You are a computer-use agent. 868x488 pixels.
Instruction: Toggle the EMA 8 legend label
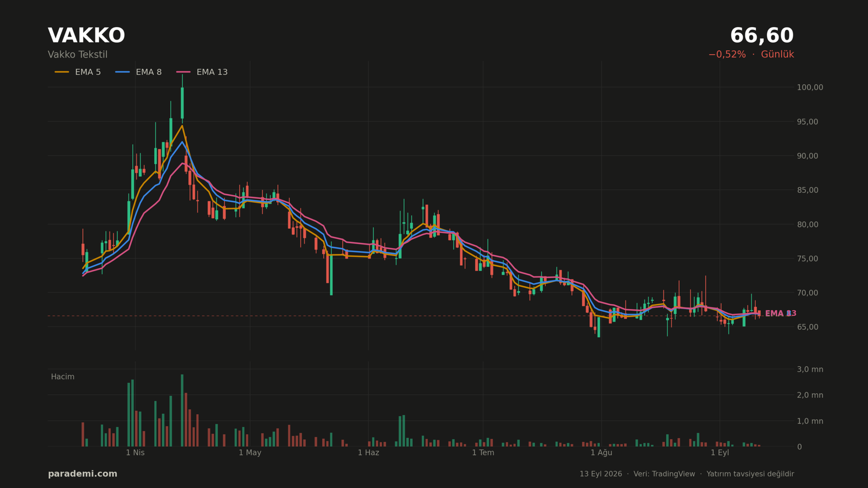coord(149,72)
